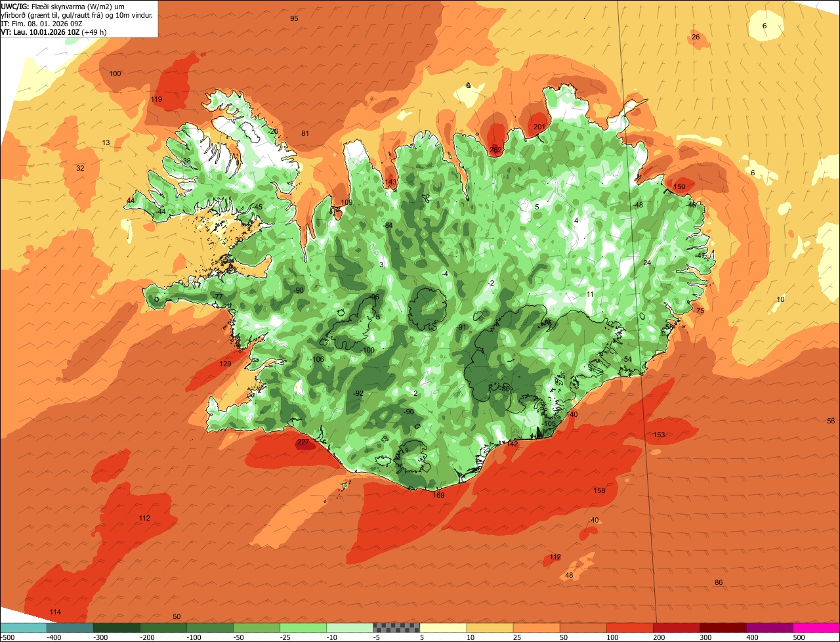
Task: Click the value '32' near the left edge
Action: [80, 168]
